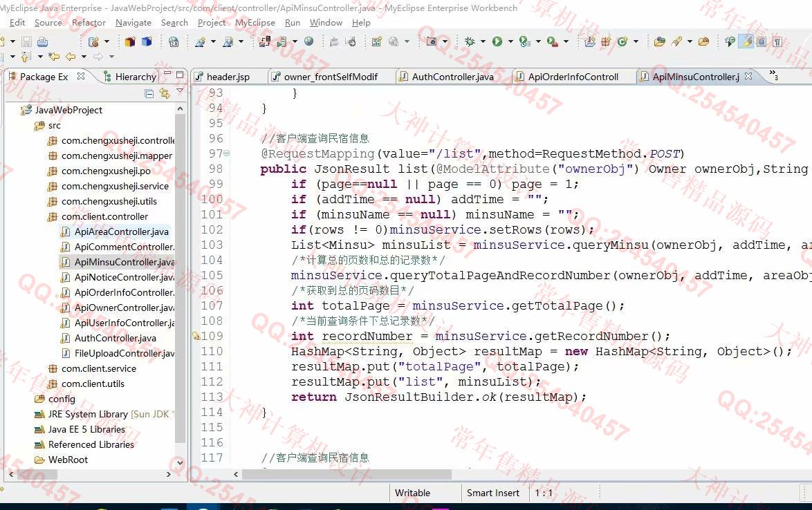The width and height of the screenshot is (812, 510).
Task: Open the Refactor menu
Action: tap(89, 23)
